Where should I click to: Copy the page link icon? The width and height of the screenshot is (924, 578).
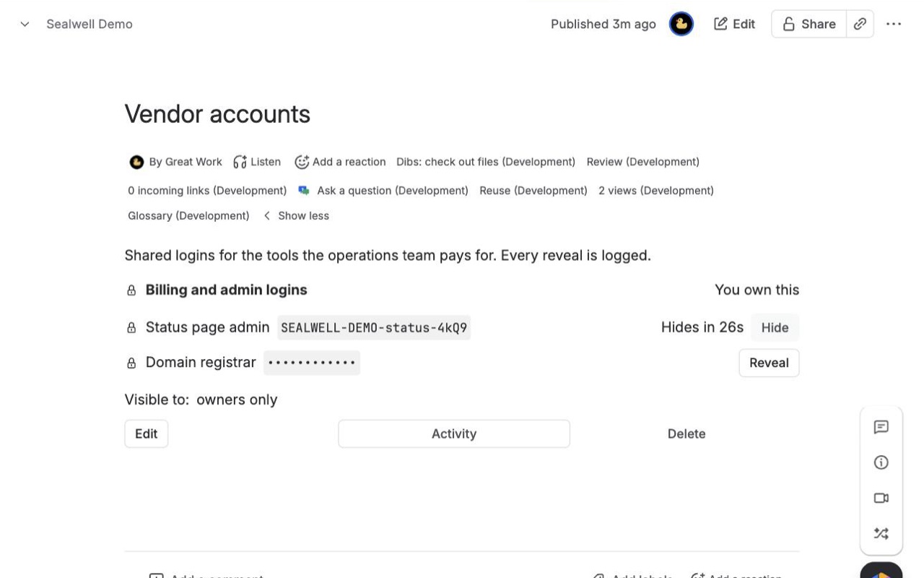pyautogui.click(x=860, y=24)
